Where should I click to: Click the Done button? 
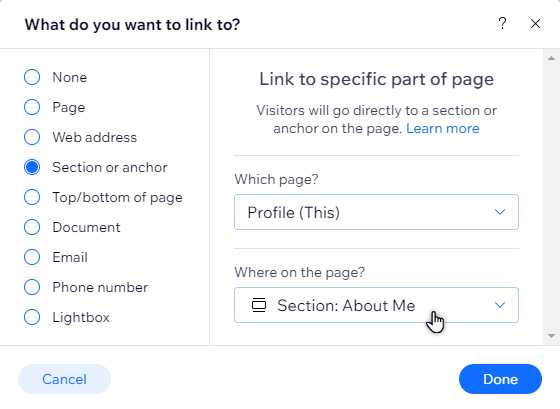click(x=500, y=379)
